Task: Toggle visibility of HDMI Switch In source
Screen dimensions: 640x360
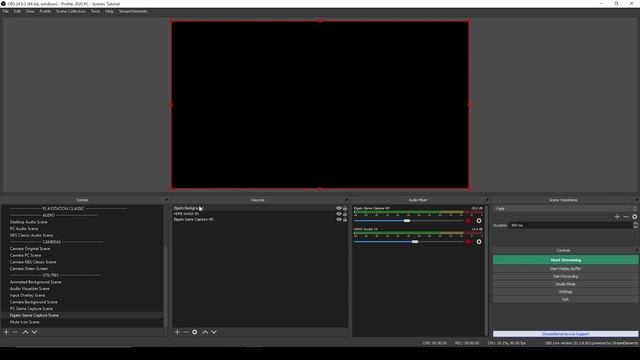Action: [x=338, y=214]
